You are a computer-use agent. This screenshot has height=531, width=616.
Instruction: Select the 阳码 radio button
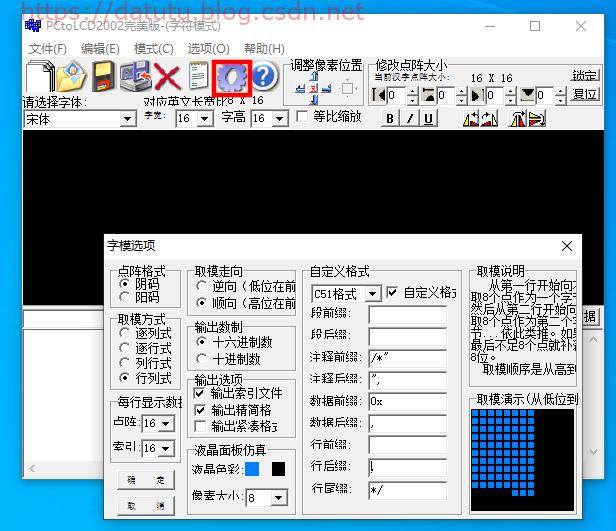point(125,297)
